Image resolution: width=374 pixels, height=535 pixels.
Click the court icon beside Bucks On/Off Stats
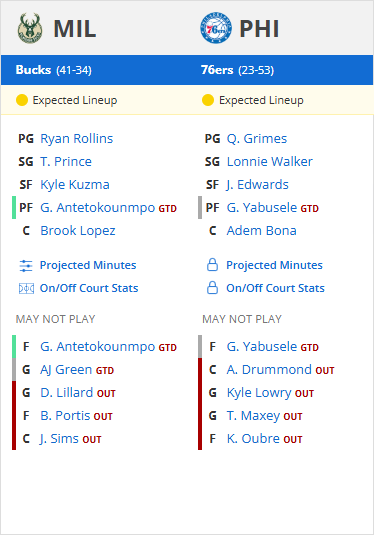pyautogui.click(x=26, y=289)
